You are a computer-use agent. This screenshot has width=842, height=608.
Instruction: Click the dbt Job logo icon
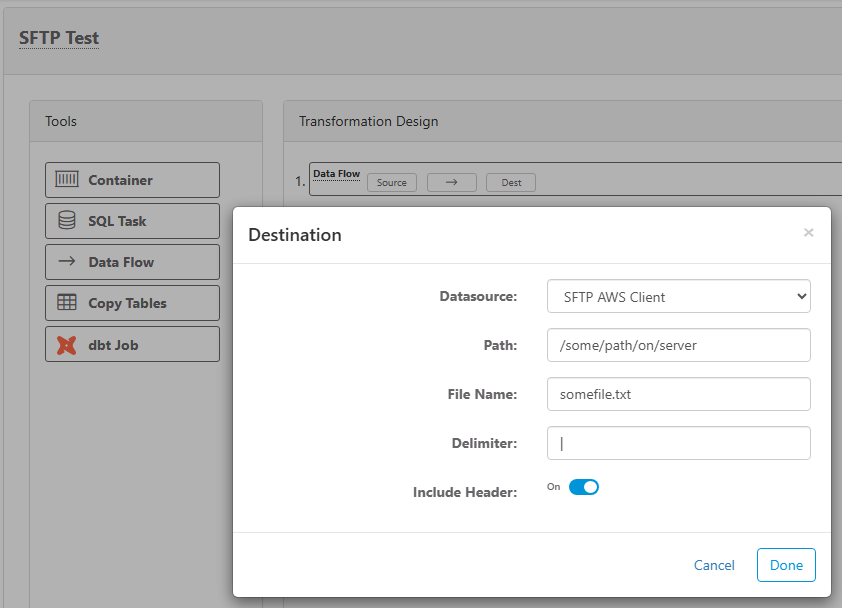[67, 345]
